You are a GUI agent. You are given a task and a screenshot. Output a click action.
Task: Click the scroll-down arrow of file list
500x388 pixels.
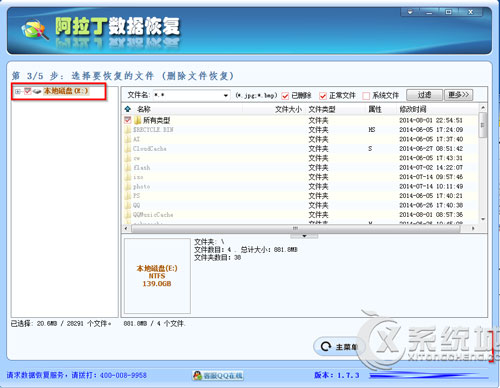pyautogui.click(x=483, y=219)
